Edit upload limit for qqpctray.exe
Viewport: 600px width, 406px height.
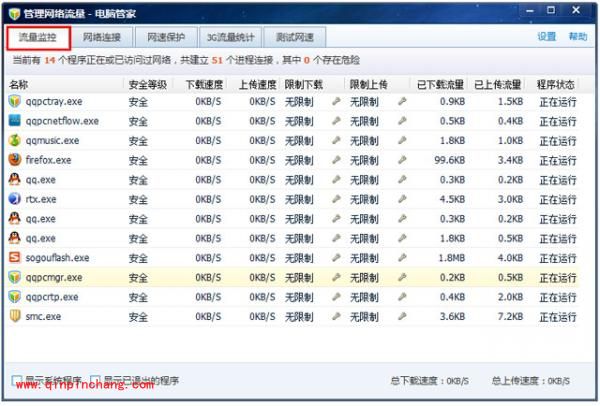402,101
